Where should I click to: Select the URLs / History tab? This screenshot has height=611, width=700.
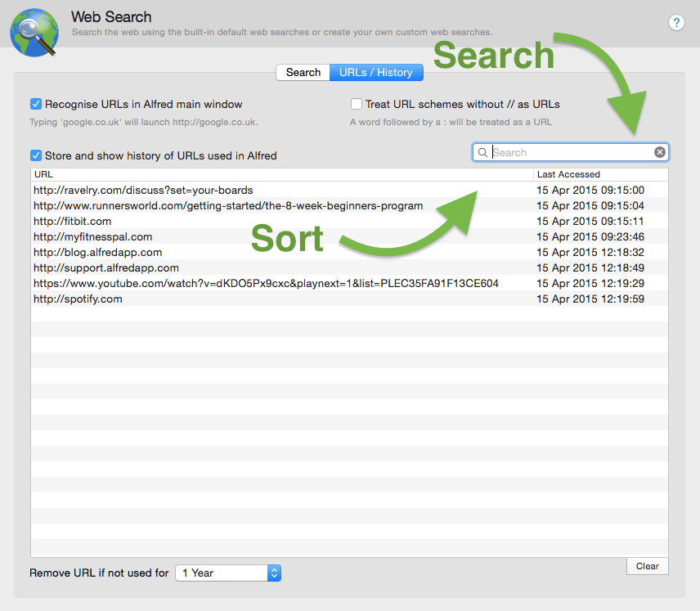[376, 72]
